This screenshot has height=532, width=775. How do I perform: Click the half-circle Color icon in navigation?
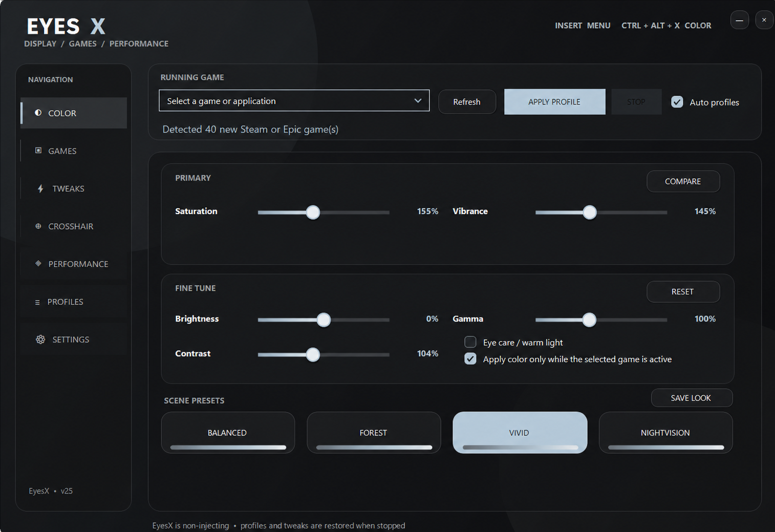[x=38, y=113]
